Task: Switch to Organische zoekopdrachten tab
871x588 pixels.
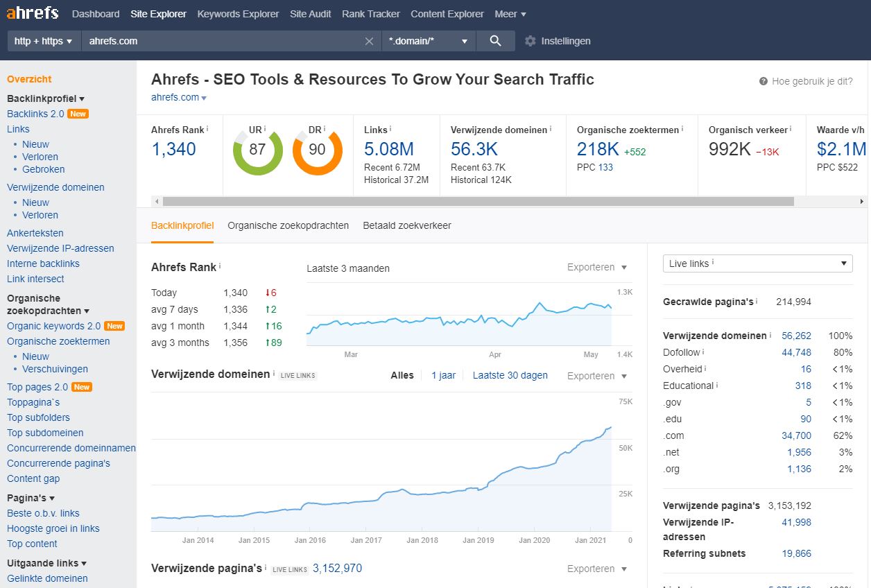Action: (288, 225)
